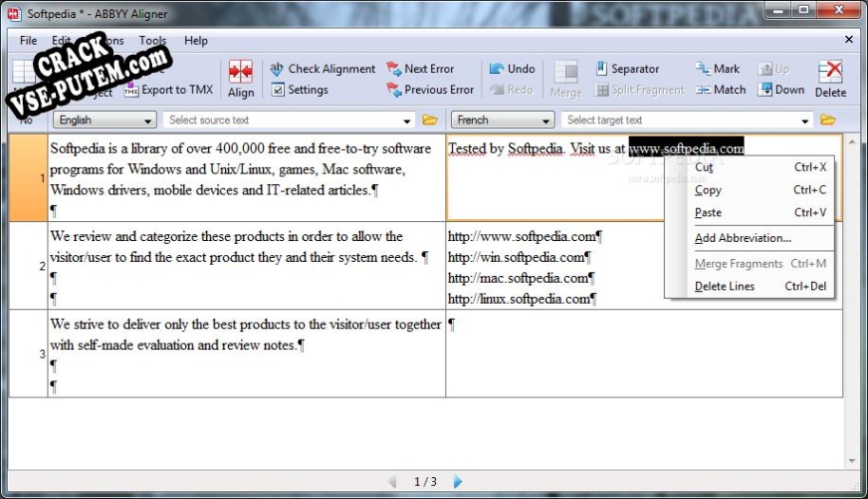Click target line http://win.softpedia.com
868x499 pixels.
pyautogui.click(x=520, y=258)
